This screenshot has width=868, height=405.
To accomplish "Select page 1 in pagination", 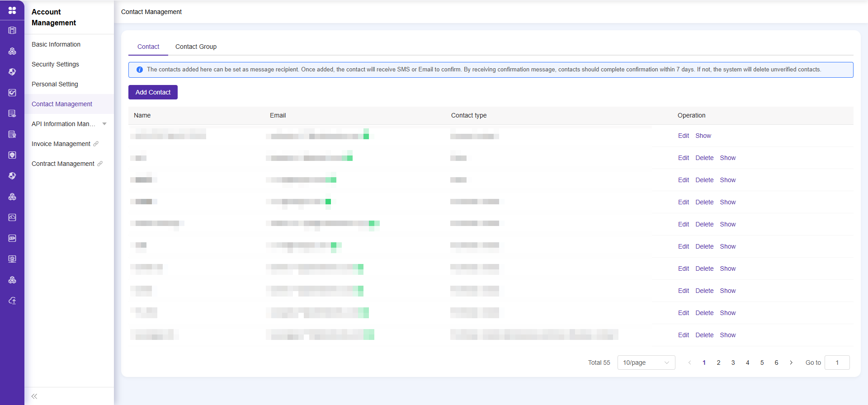I will click(704, 363).
